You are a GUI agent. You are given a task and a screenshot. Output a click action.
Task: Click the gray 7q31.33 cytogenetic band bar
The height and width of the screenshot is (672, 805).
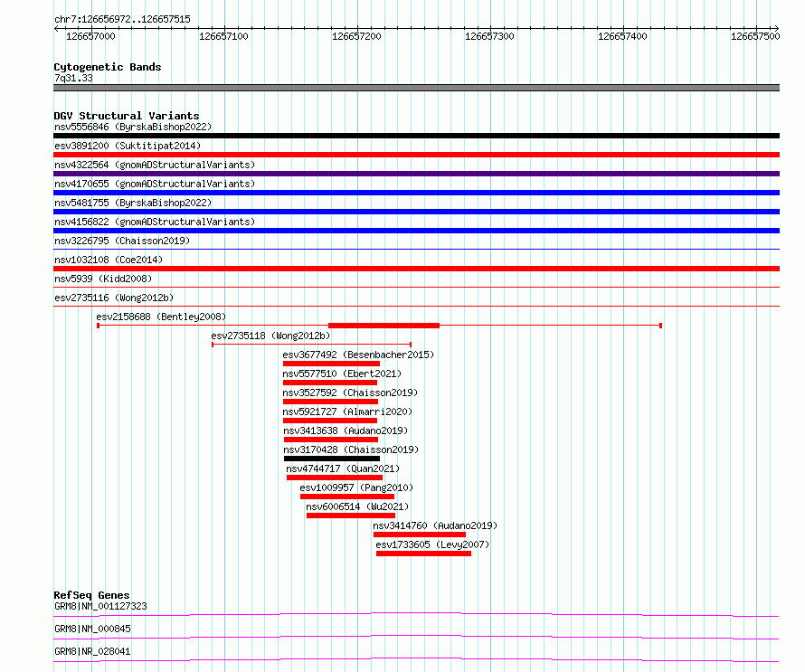(416, 88)
